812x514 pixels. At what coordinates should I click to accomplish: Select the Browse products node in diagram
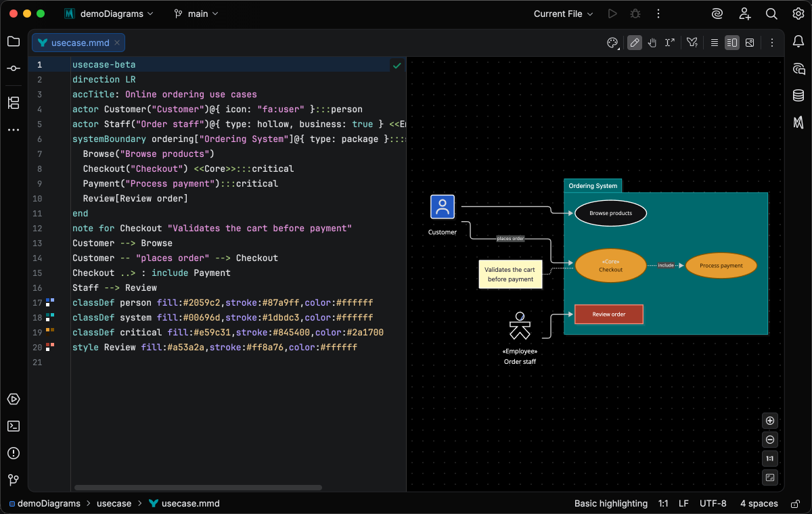click(x=610, y=213)
